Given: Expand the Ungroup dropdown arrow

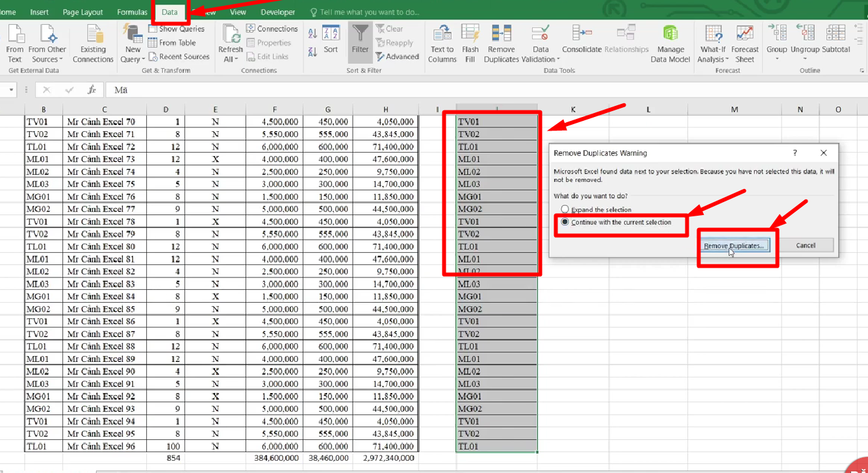Looking at the screenshot, I should coord(805,59).
